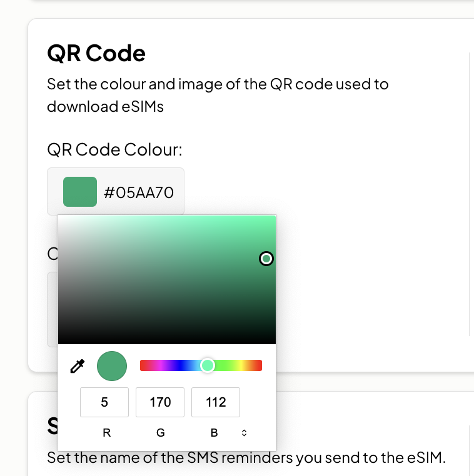The height and width of the screenshot is (476, 474).
Task: Click the saturation picker circle handle
Action: coord(266,259)
